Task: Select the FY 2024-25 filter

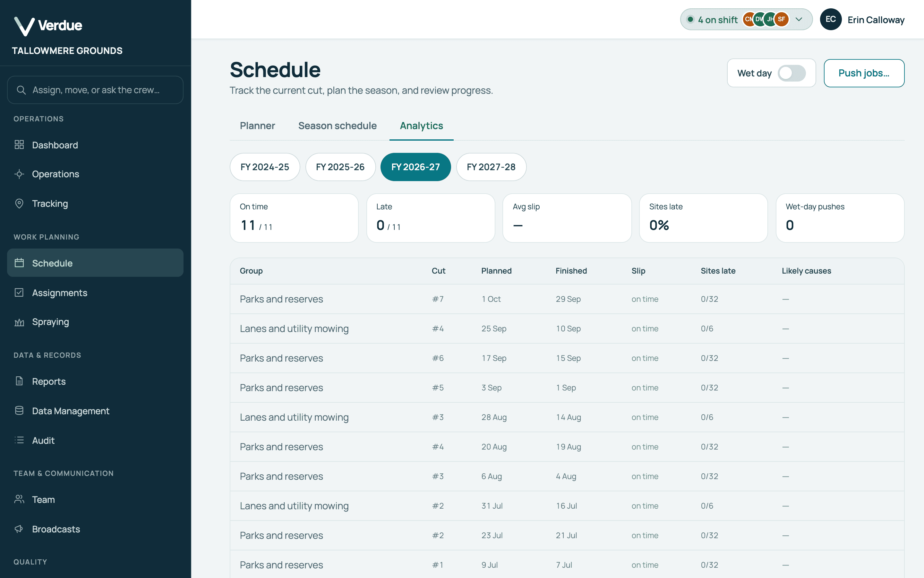Action: [x=265, y=167]
